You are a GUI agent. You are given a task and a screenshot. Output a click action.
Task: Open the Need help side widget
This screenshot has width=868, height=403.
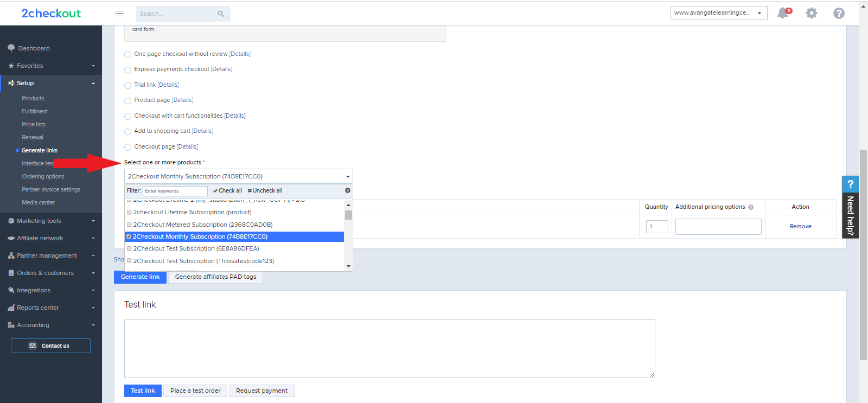click(x=850, y=207)
